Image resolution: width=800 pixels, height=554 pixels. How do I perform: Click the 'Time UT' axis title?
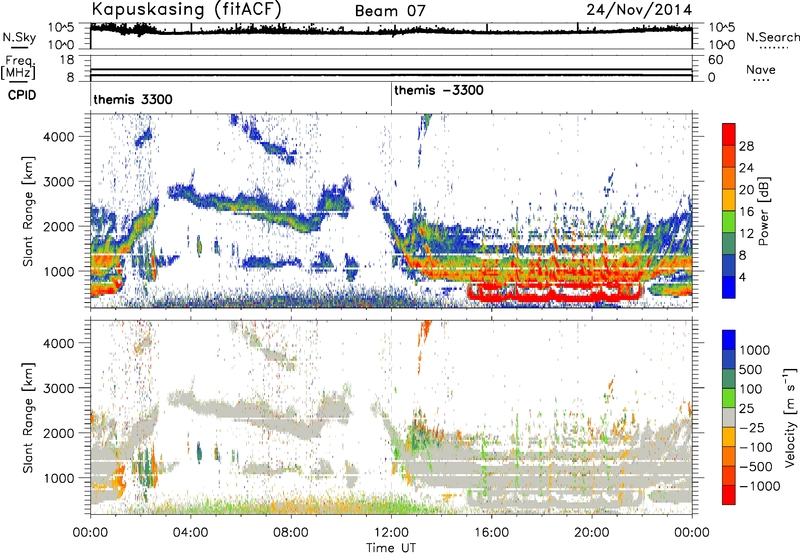point(391,548)
